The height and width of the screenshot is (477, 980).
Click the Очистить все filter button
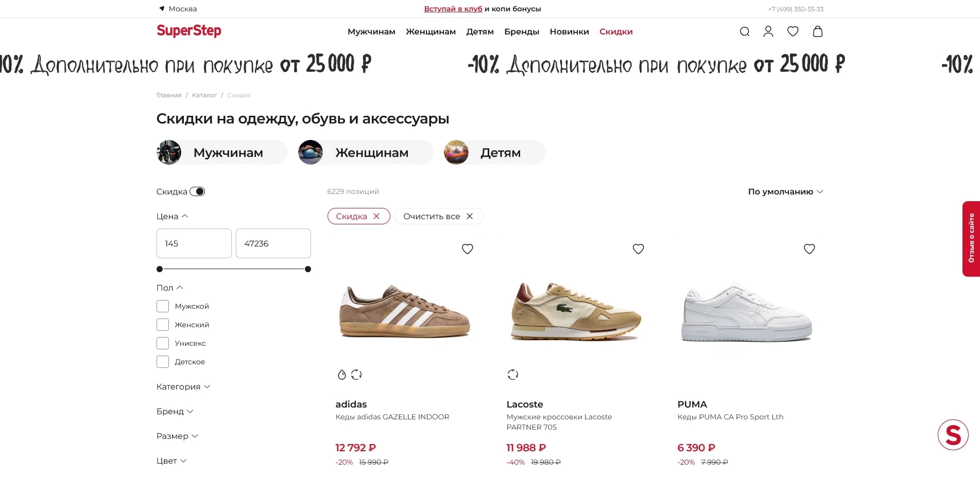438,216
